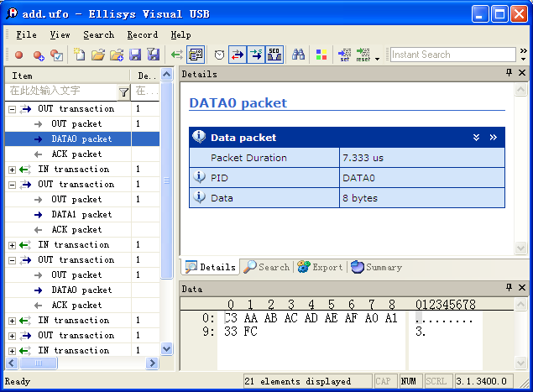The height and width of the screenshot is (392, 533).
Task: Open the colored squares color settings icon
Action: point(321,55)
